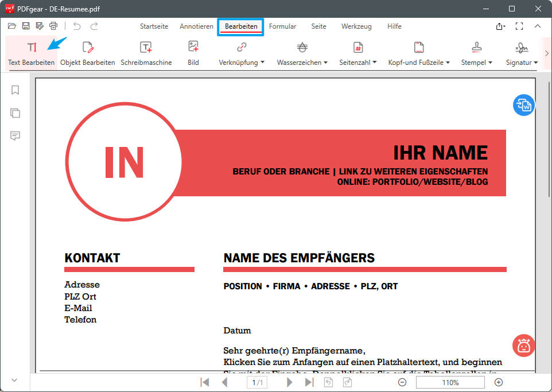
Task: Toggle the Bookmarks sidebar panel
Action: 15,90
